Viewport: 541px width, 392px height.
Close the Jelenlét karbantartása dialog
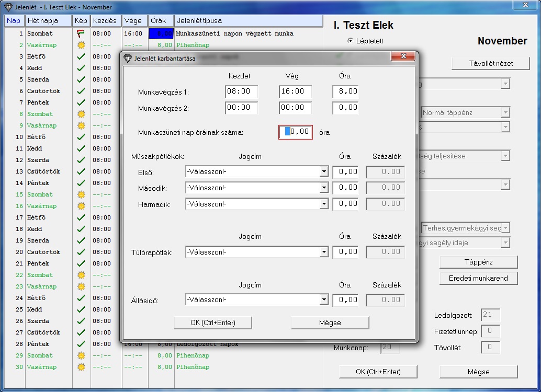point(403,57)
